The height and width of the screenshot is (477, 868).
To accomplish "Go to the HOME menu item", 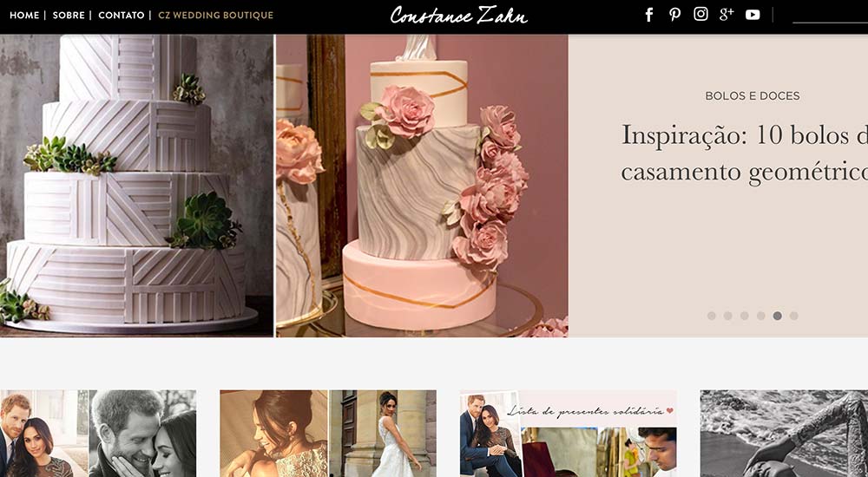I will (x=24, y=16).
